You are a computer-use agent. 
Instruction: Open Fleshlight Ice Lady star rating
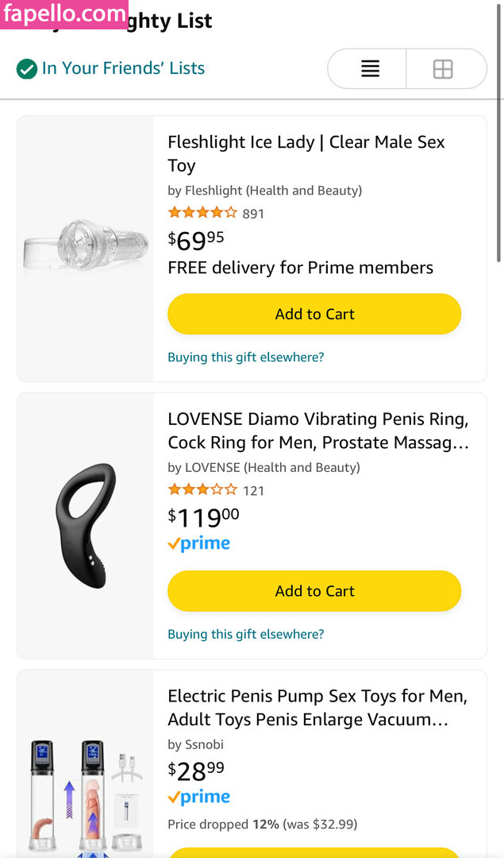point(202,213)
